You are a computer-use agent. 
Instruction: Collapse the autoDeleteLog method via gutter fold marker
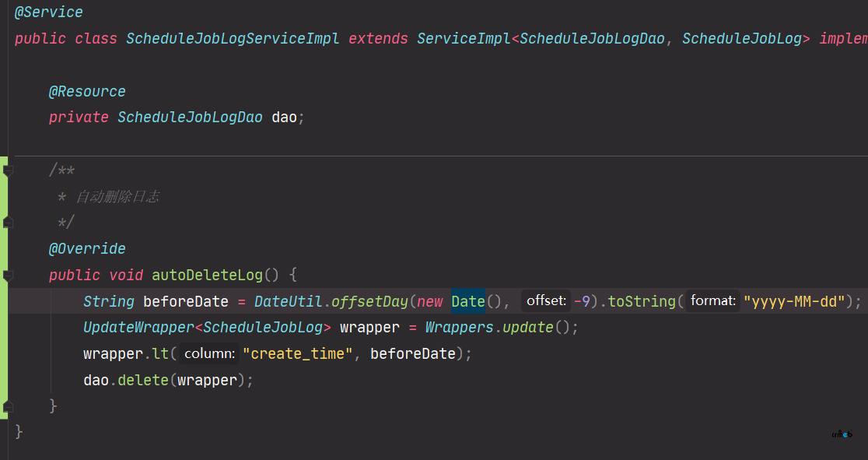point(8,275)
